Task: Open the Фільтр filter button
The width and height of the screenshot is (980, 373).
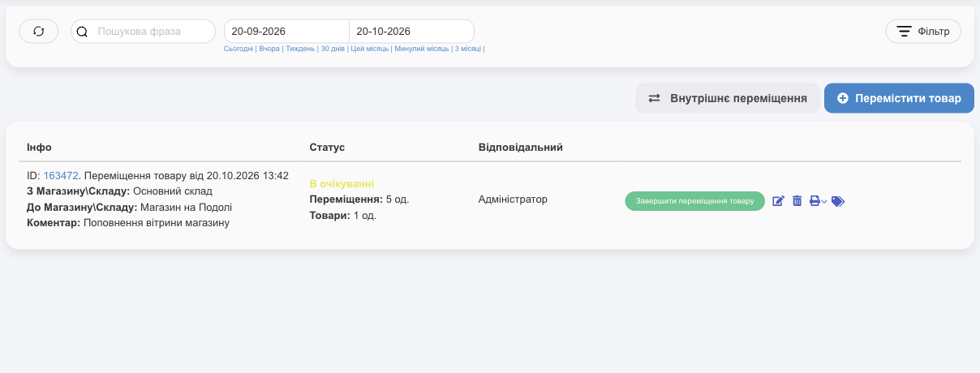Action: click(x=923, y=32)
